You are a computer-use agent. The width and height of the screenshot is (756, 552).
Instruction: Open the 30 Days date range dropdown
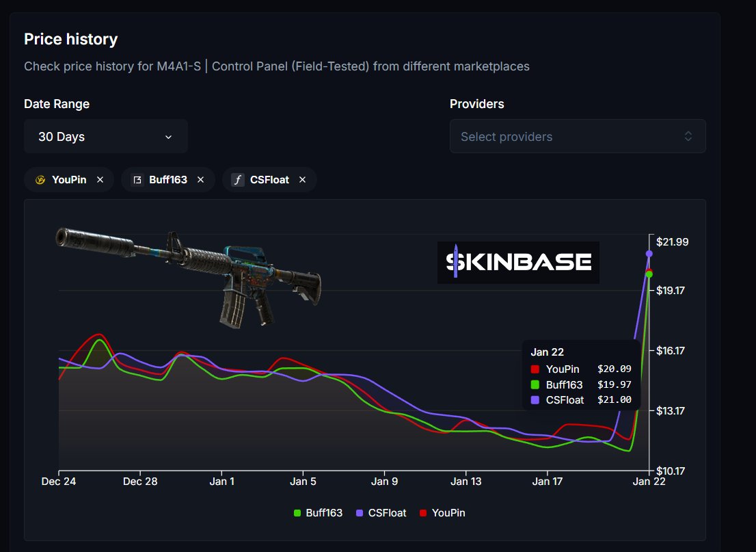(x=105, y=137)
